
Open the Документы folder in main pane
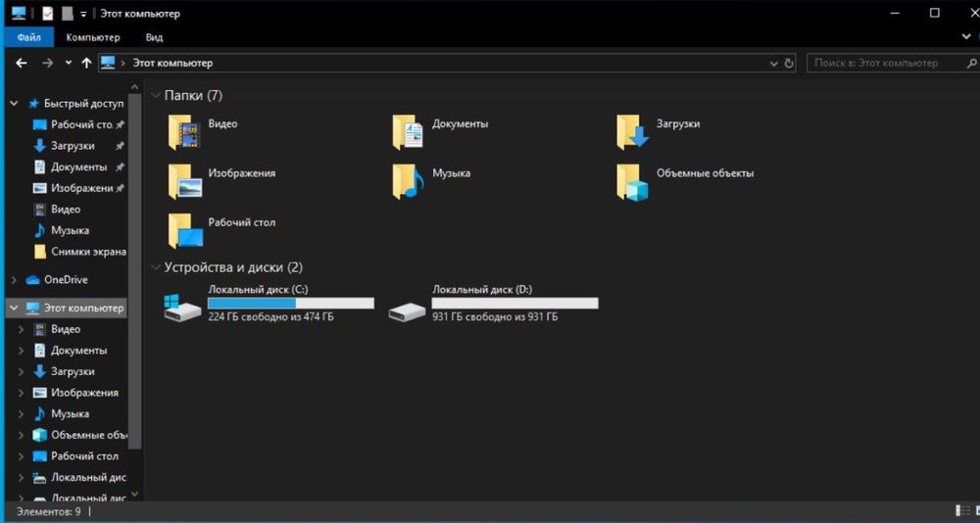[x=441, y=132]
